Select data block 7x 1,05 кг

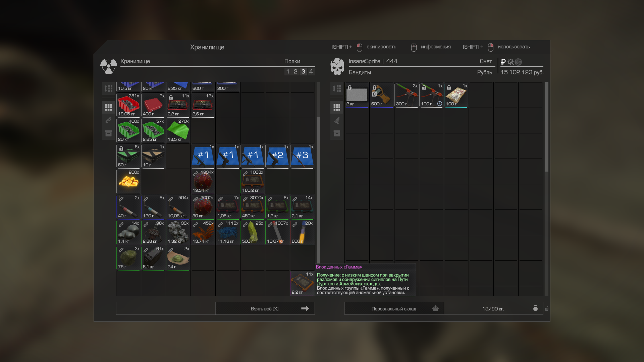228,207
